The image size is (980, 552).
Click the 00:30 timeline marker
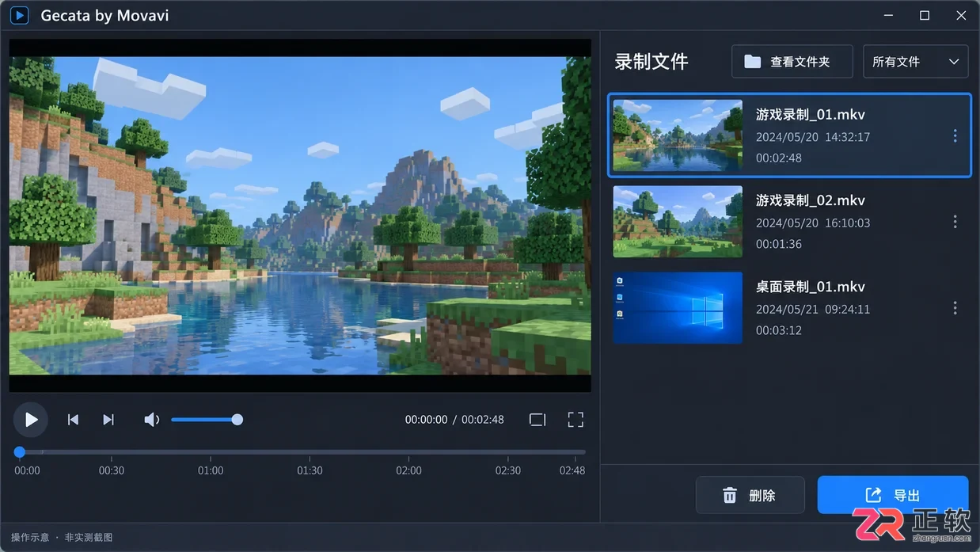click(112, 470)
